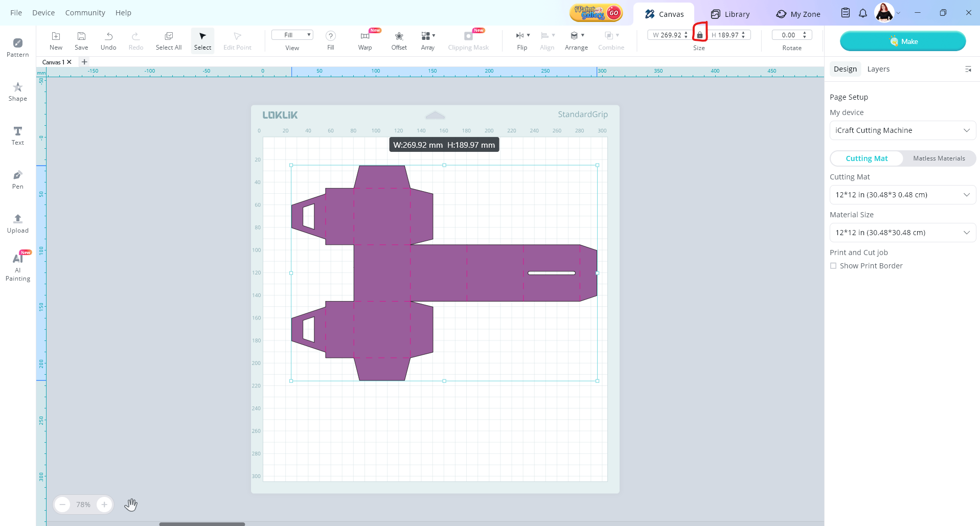980x526 pixels.
Task: Switch to the Layers tab
Action: click(x=878, y=69)
